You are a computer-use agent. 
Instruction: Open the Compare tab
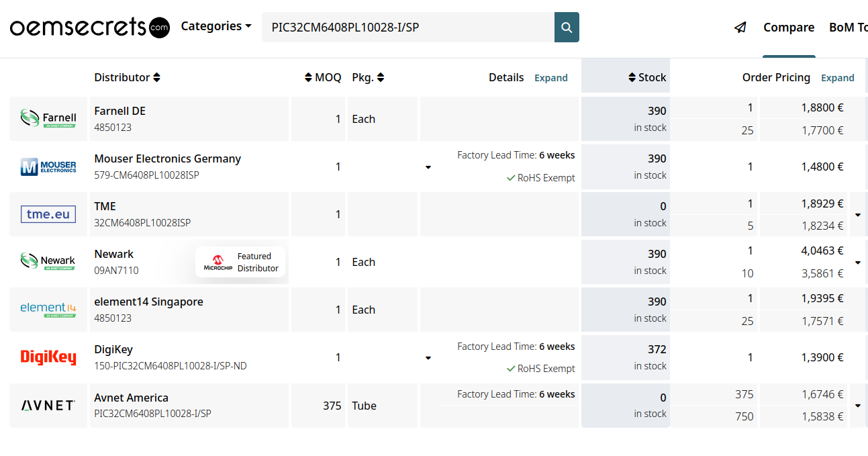click(x=789, y=28)
